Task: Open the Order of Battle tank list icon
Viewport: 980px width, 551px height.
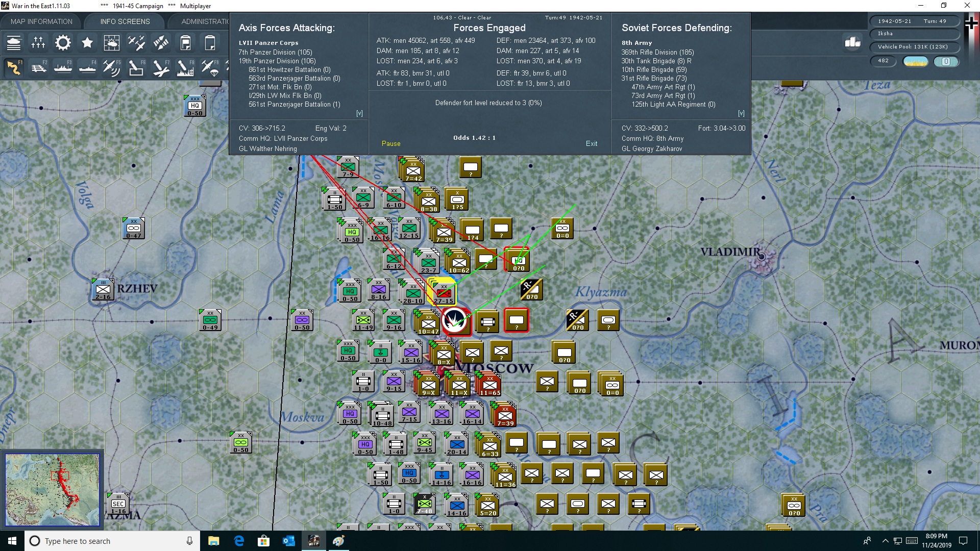Action: 14,43
